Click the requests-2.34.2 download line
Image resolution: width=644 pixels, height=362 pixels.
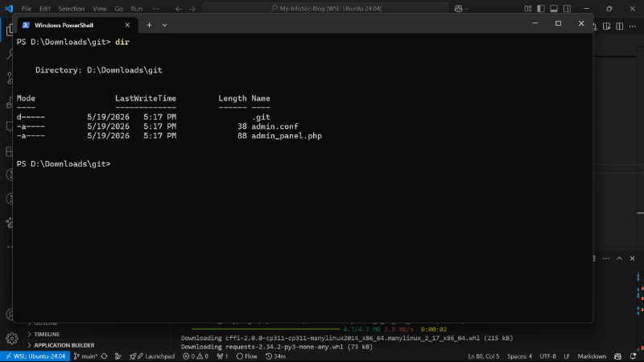(x=276, y=347)
